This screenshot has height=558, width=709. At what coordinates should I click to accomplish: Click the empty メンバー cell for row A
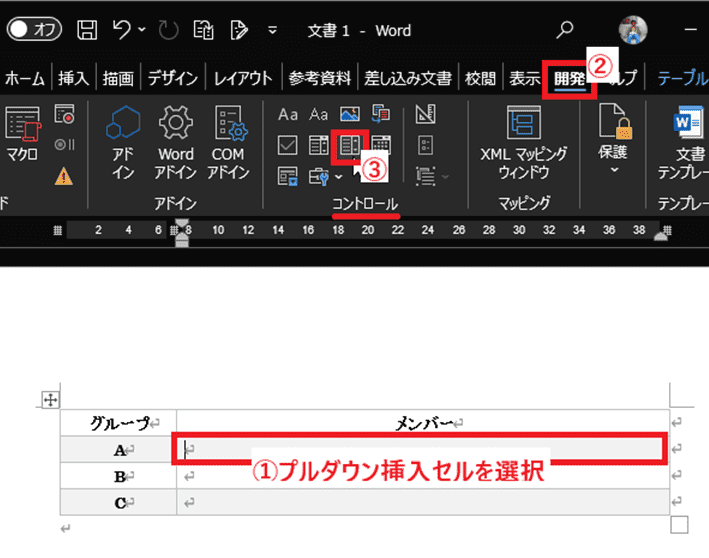[420, 450]
